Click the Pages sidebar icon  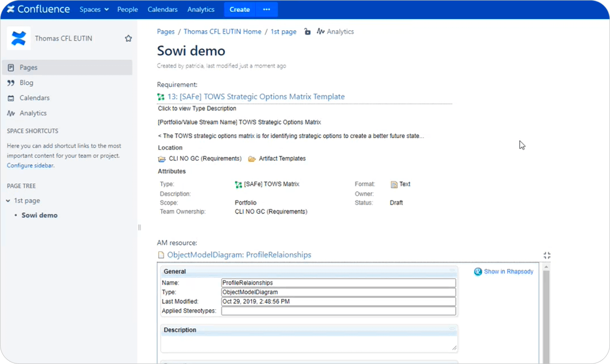pos(11,68)
